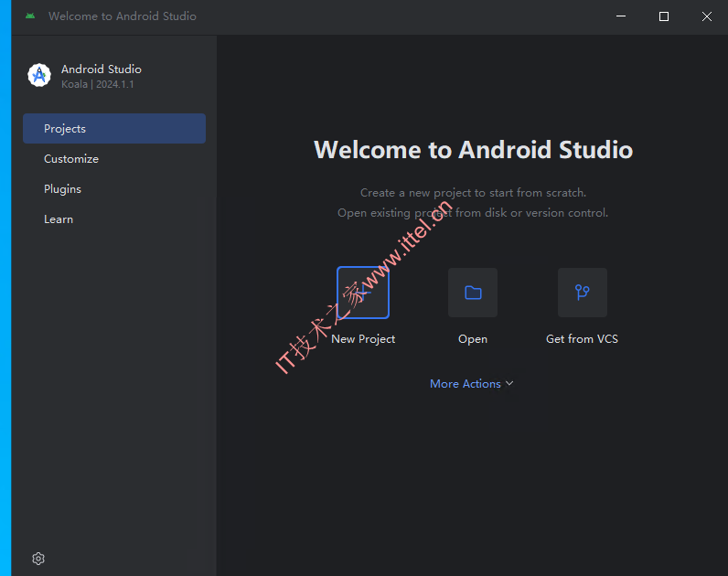Minimize the Welcome window
728x576 pixels.
pyautogui.click(x=621, y=16)
